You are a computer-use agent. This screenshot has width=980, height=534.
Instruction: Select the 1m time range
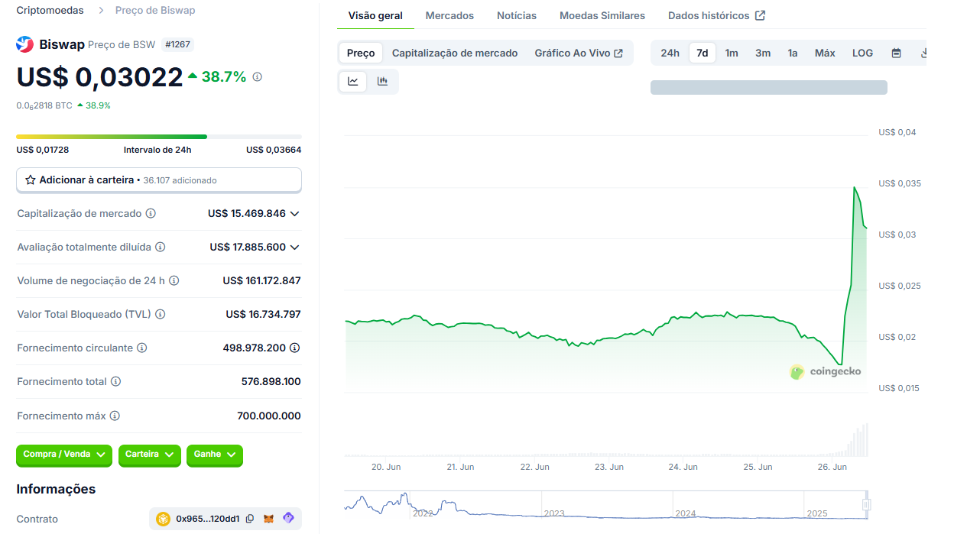pos(732,53)
